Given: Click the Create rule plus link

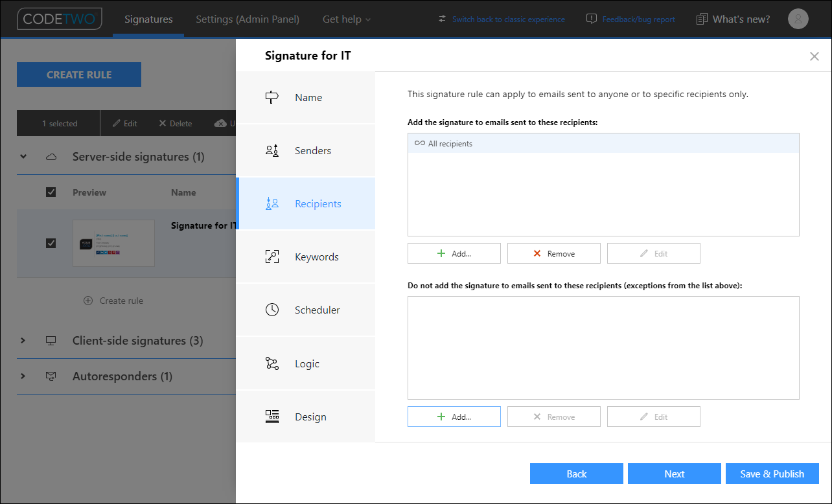Looking at the screenshot, I should [113, 301].
